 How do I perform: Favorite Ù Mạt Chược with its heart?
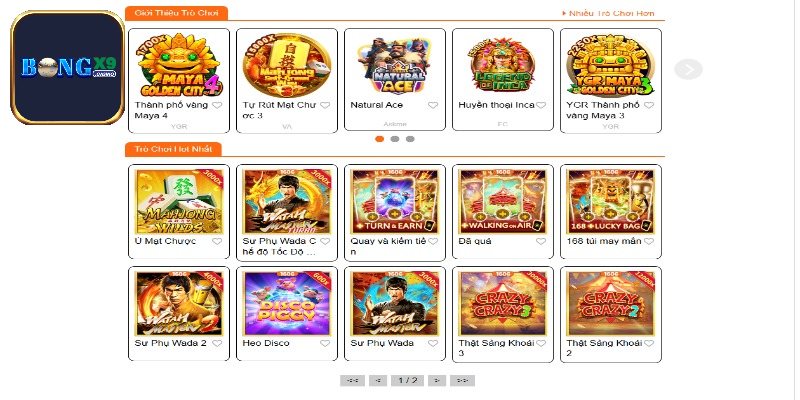tap(217, 241)
